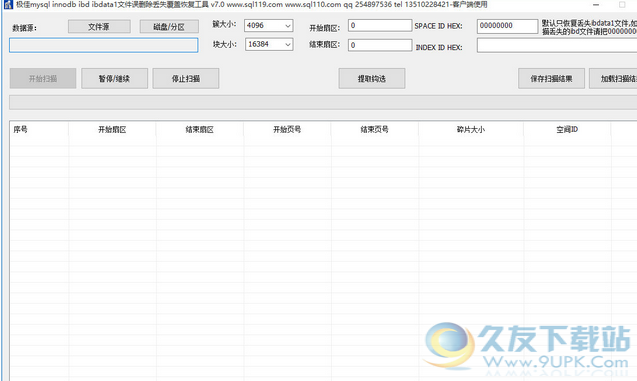This screenshot has width=637, height=381.
Task: Click the 序号 column header
Action: pyautogui.click(x=39, y=130)
